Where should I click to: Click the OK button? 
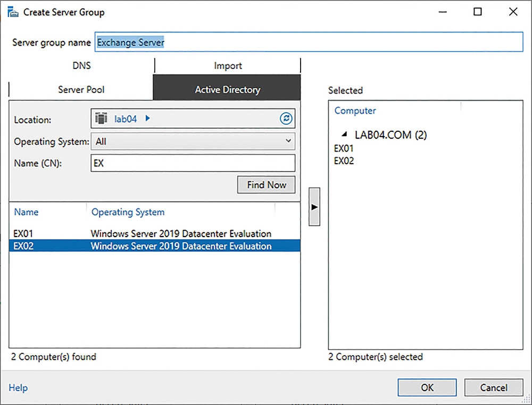click(x=427, y=387)
